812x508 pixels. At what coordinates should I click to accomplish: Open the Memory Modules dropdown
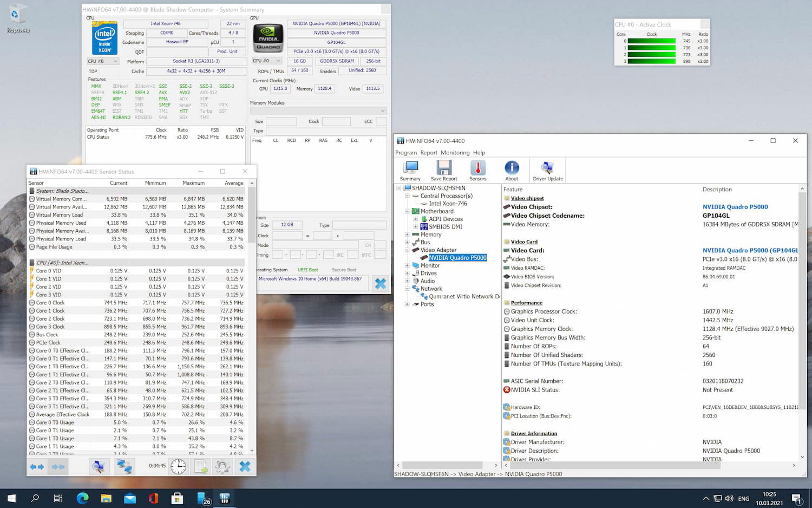tap(318, 111)
